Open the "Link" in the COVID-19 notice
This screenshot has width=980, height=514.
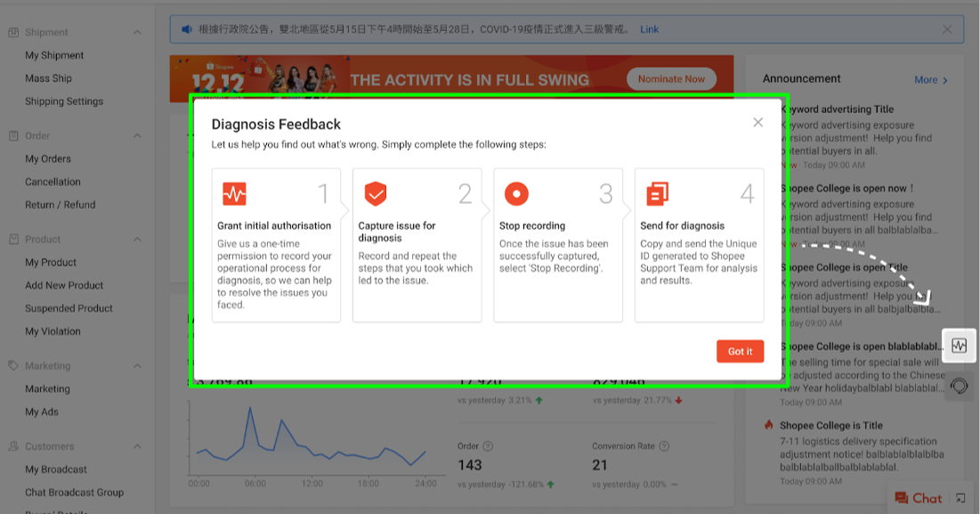tap(649, 29)
